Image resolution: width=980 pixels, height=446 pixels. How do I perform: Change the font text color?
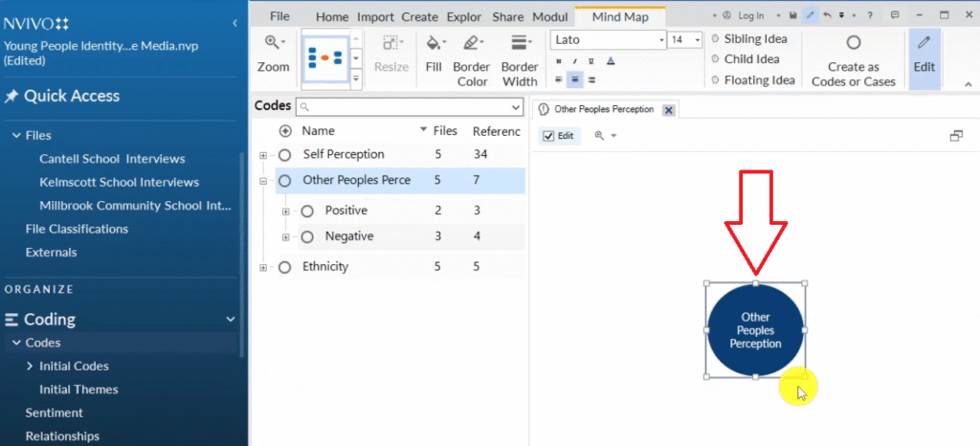click(611, 61)
